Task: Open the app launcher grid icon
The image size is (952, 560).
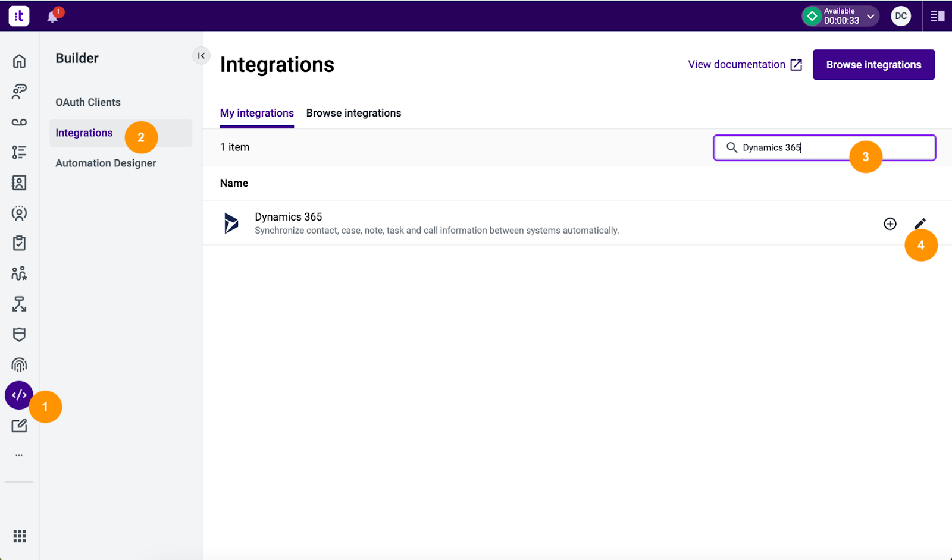Action: [20, 536]
